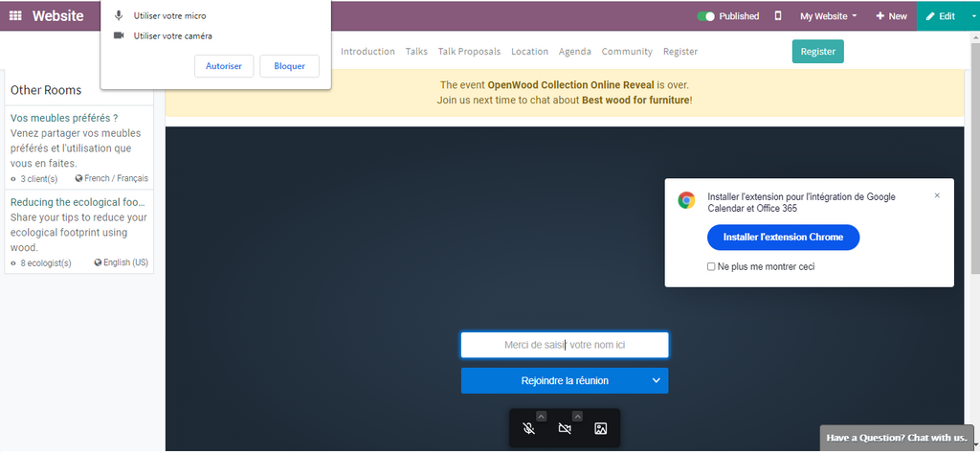The height and width of the screenshot is (454, 980).
Task: Open the Rejoindre la réunion dropdown arrow
Action: pyautogui.click(x=656, y=380)
